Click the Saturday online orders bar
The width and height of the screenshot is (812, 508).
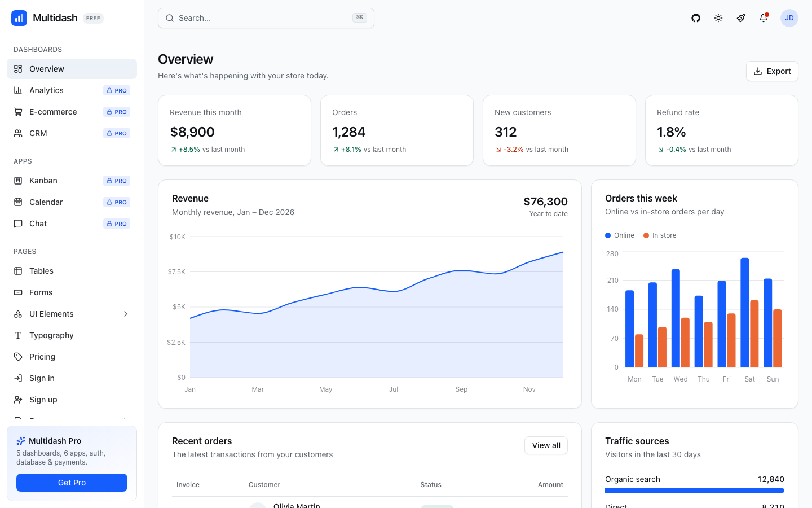(x=745, y=313)
